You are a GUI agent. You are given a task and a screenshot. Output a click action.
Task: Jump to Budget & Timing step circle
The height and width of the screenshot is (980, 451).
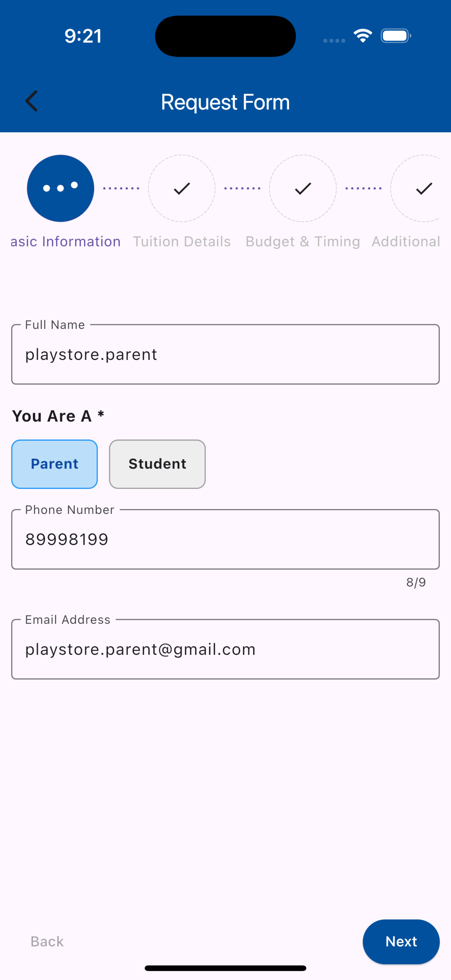click(303, 188)
